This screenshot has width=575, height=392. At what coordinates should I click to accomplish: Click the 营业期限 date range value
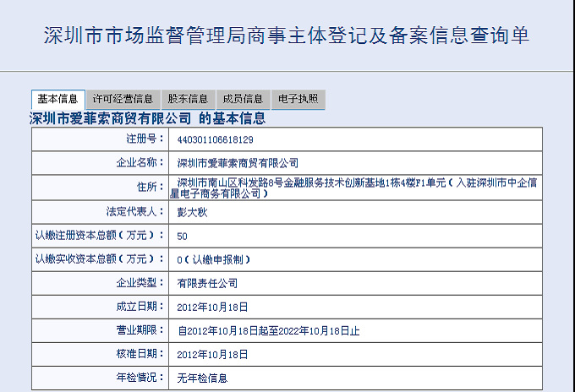(x=269, y=330)
